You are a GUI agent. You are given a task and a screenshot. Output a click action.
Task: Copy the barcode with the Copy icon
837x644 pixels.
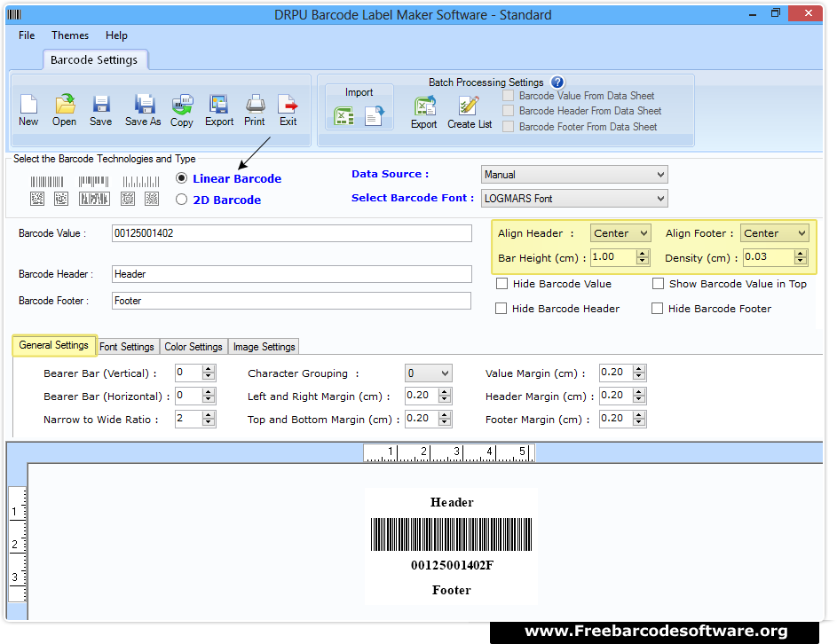[182, 104]
